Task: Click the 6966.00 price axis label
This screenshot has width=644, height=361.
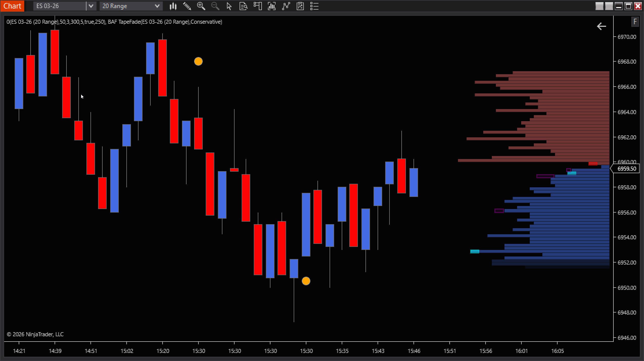Action: [x=627, y=87]
